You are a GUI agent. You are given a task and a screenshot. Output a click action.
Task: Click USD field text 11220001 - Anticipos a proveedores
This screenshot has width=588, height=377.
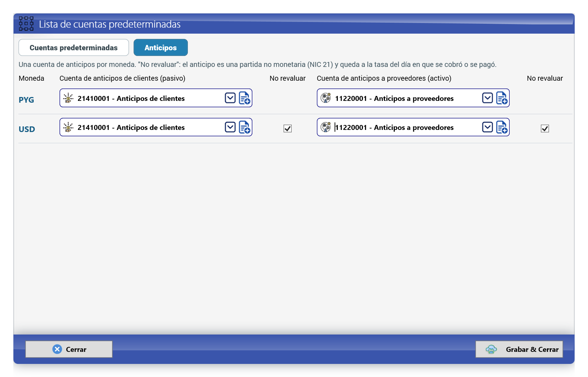[x=394, y=127]
